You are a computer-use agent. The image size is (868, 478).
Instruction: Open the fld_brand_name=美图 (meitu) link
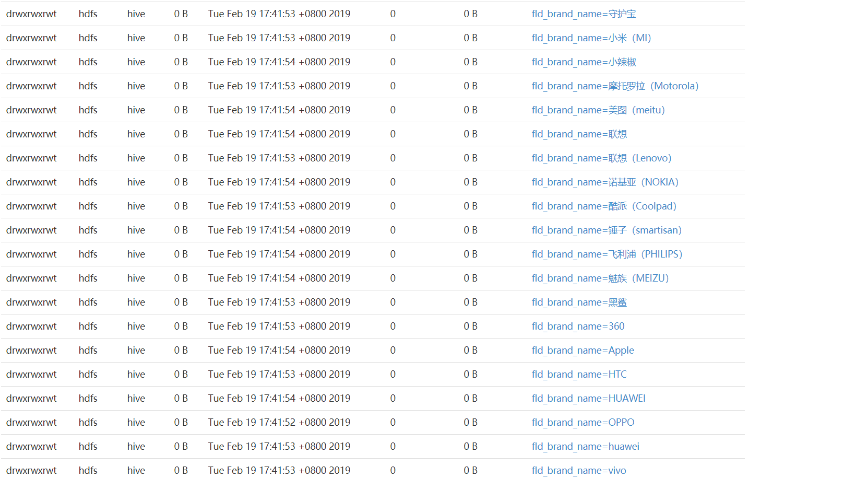click(598, 110)
